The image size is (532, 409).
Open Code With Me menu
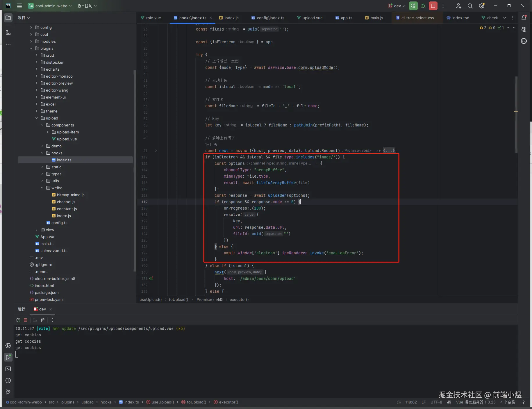[459, 6]
